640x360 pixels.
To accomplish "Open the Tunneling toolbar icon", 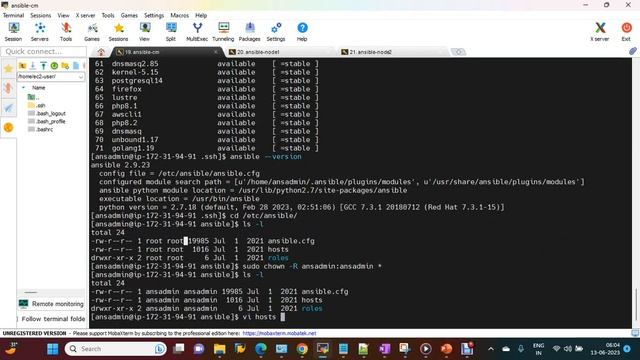I will coord(223,32).
